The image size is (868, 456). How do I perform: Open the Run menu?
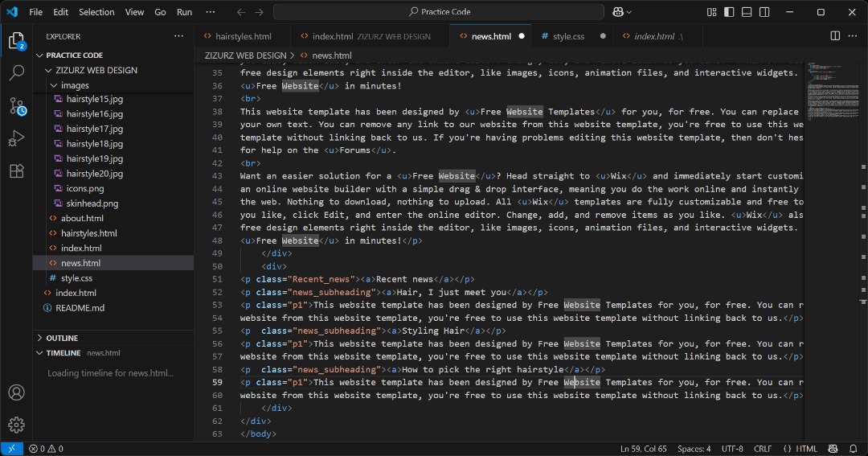pyautogui.click(x=184, y=11)
